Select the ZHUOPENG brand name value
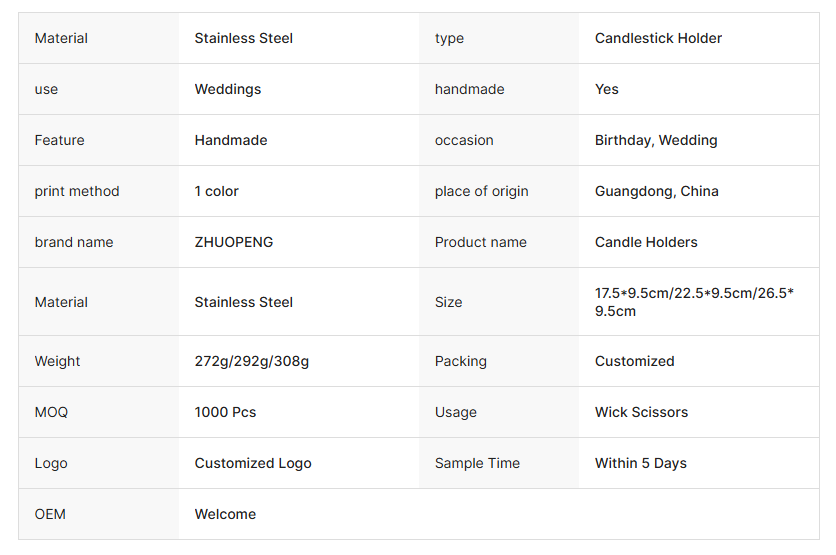This screenshot has width=836, height=555. tap(233, 242)
